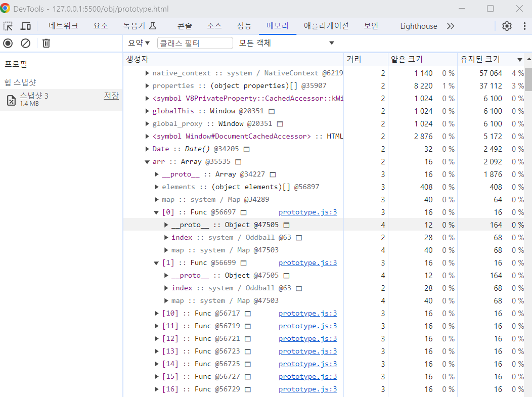This screenshot has width=532, height=397.
Task: Collapse the arr :: Array @35535 node
Action: pos(147,162)
